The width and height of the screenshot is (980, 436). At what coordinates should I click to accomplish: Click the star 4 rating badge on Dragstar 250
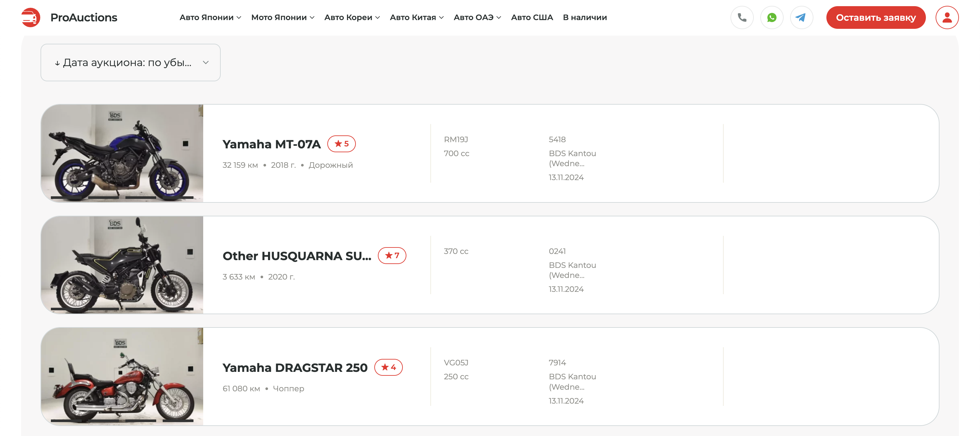point(389,367)
